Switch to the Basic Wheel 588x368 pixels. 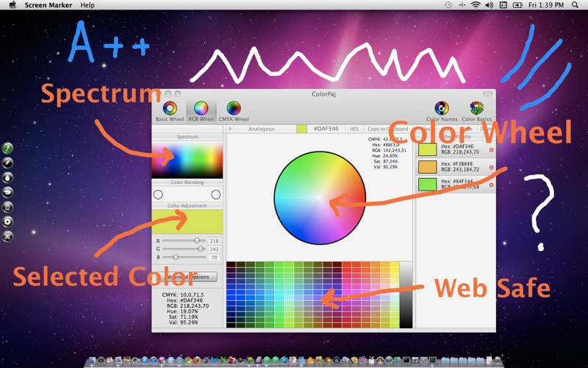click(x=170, y=111)
